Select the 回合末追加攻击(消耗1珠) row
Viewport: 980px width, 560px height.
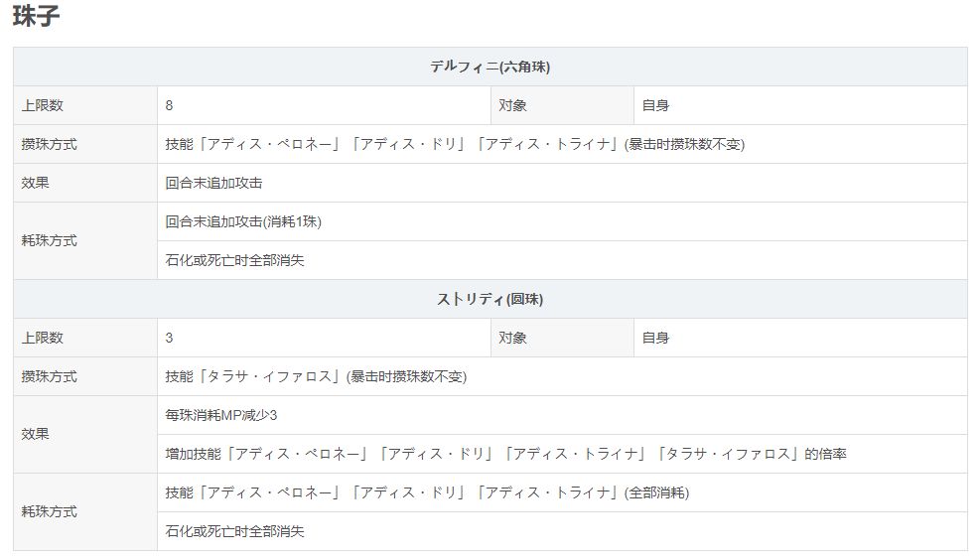[x=243, y=221]
